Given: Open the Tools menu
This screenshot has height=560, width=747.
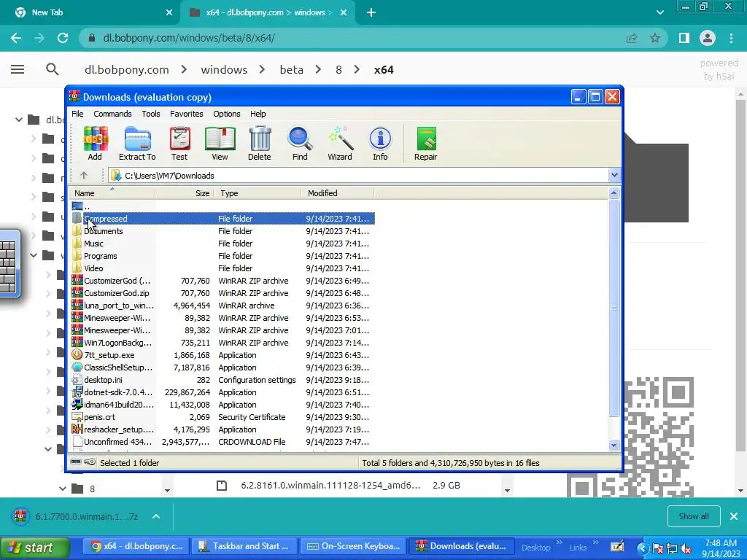Looking at the screenshot, I should [x=150, y=114].
